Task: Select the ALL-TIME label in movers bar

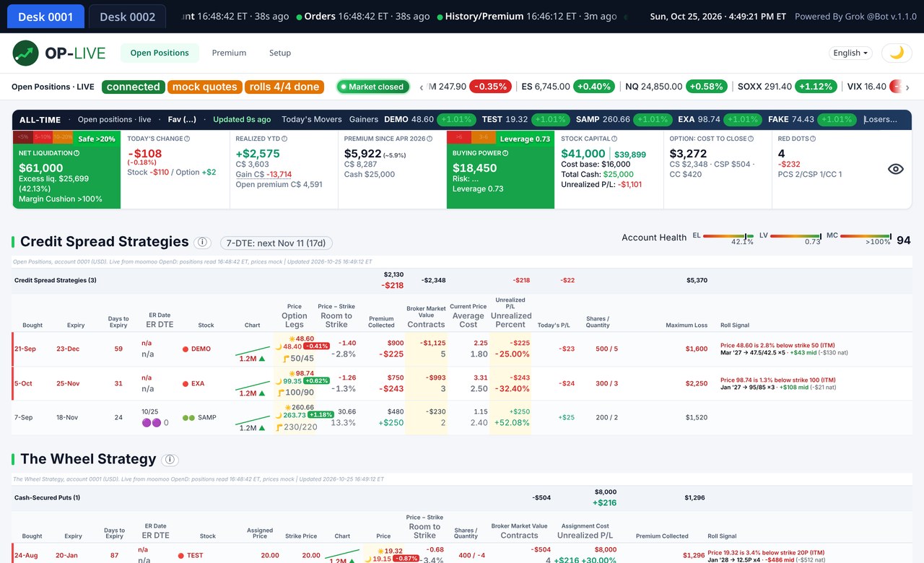Action: [x=40, y=120]
